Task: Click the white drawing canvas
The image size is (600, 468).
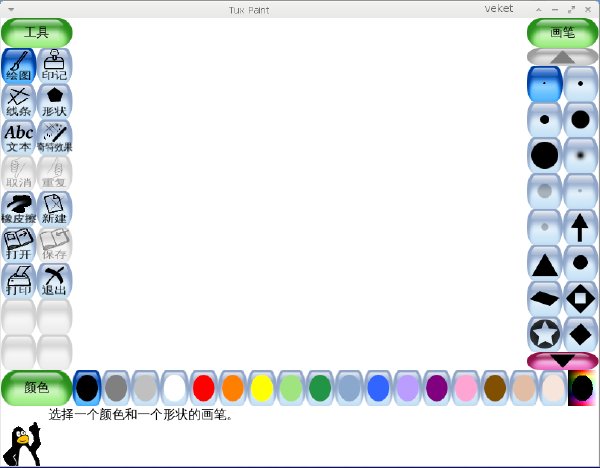Action: coord(300,193)
